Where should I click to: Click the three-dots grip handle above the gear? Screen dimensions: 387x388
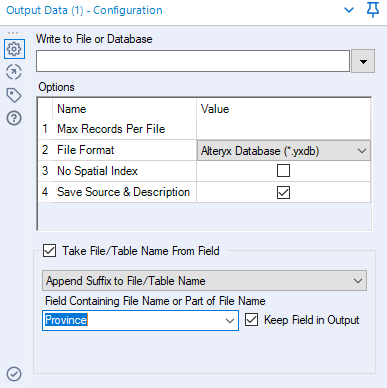(x=13, y=33)
